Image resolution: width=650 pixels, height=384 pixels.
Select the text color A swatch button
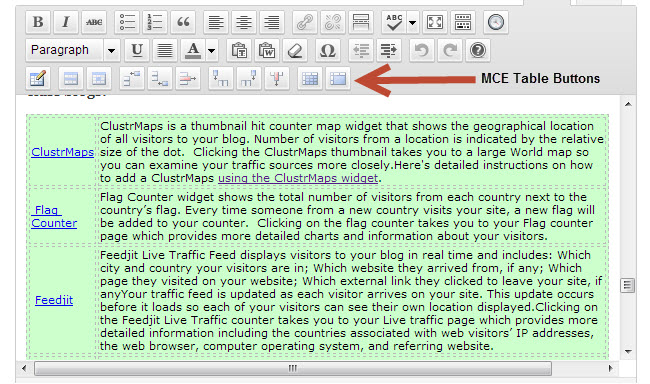coord(193,50)
